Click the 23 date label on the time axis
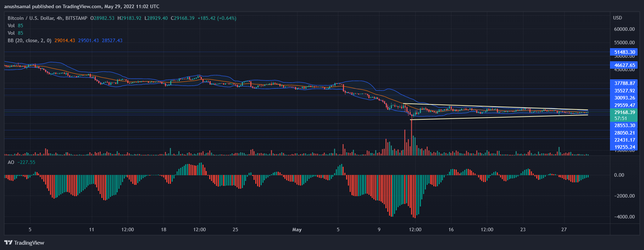 click(x=523, y=229)
